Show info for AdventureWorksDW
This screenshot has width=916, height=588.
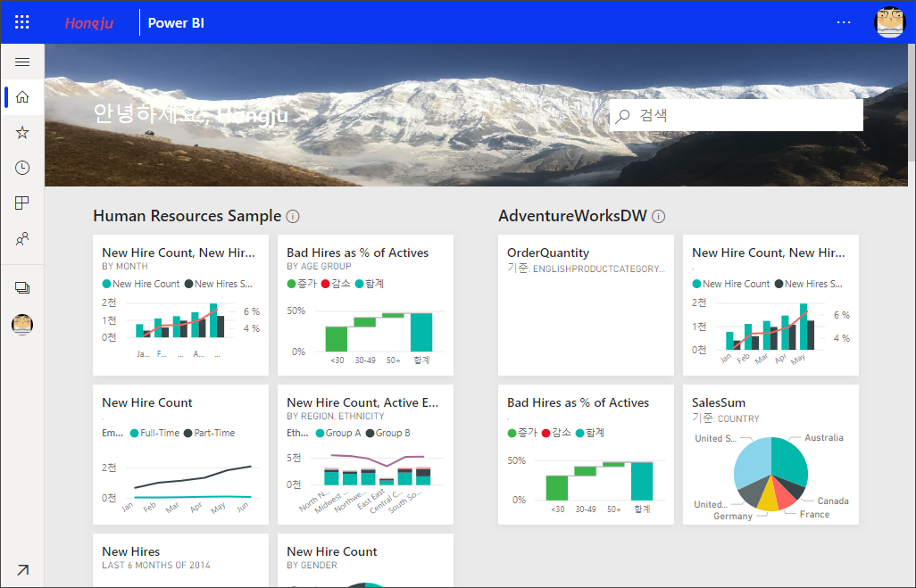tap(658, 217)
